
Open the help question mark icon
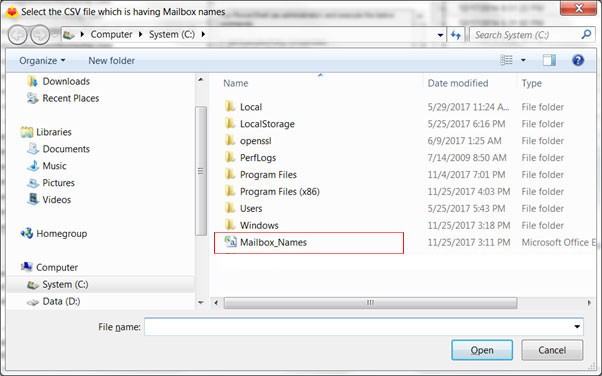578,60
